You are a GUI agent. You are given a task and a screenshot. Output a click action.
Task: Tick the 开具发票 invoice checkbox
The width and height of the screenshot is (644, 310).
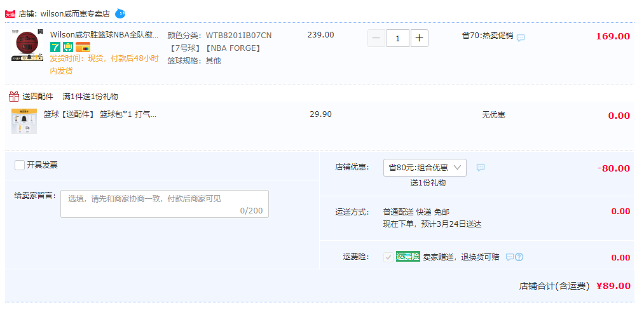pyautogui.click(x=19, y=165)
